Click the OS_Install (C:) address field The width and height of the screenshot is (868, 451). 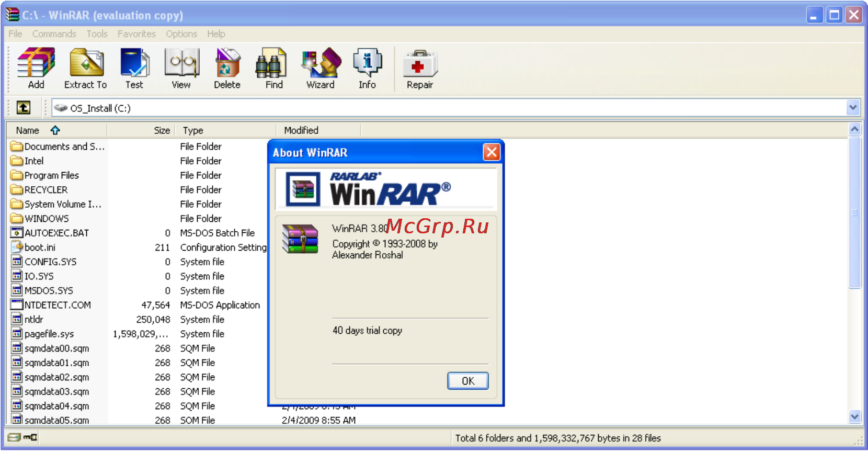click(x=449, y=108)
